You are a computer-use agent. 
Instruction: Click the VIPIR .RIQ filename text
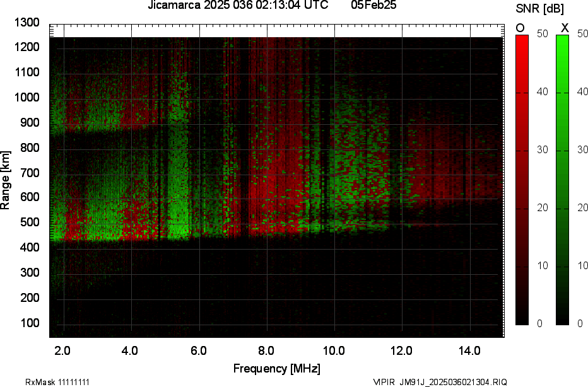tap(439, 382)
